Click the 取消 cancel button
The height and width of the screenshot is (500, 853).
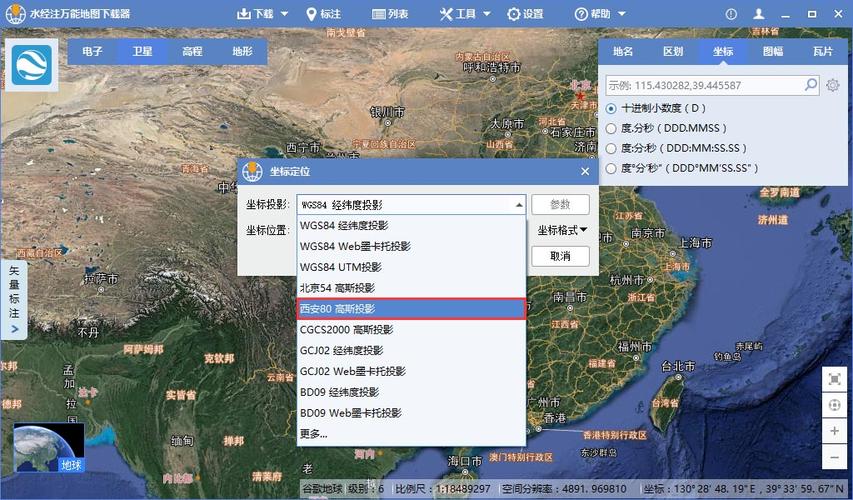560,256
